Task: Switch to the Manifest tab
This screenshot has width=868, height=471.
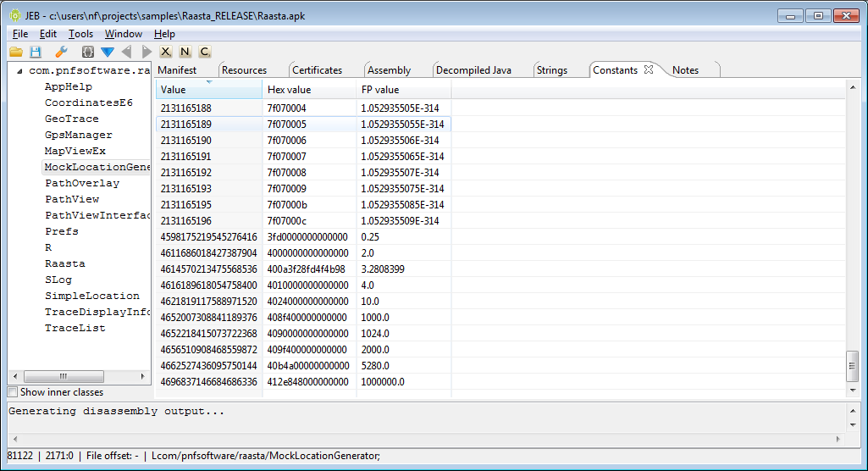Action: point(177,70)
